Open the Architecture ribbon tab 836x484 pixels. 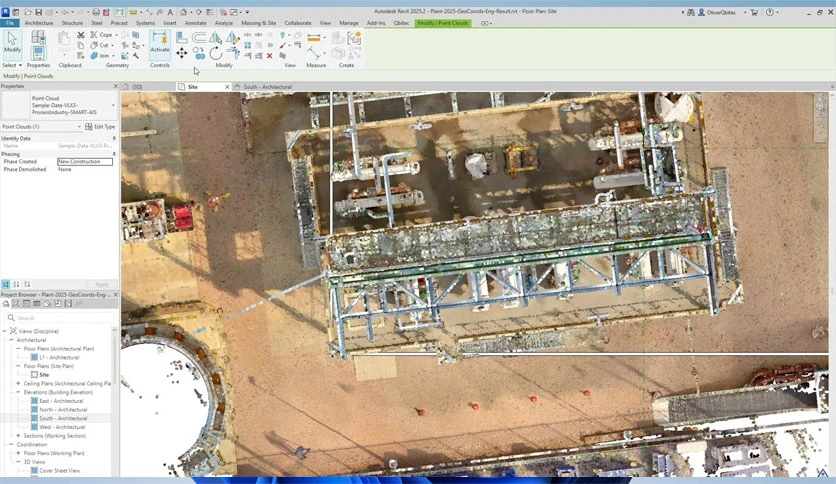click(38, 23)
